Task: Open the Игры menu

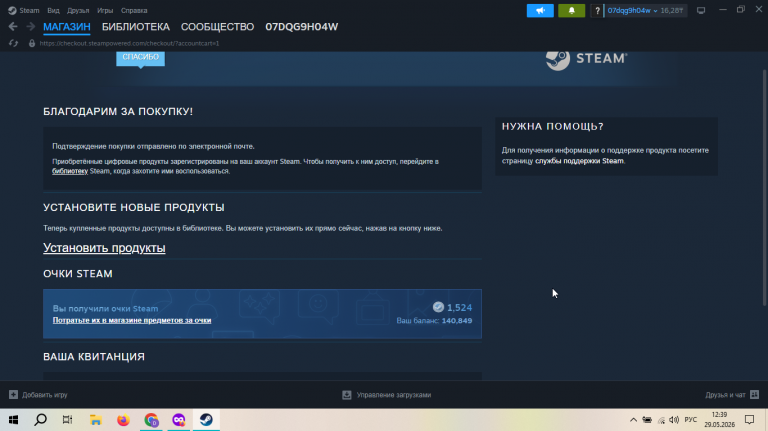Action: pyautogui.click(x=105, y=10)
